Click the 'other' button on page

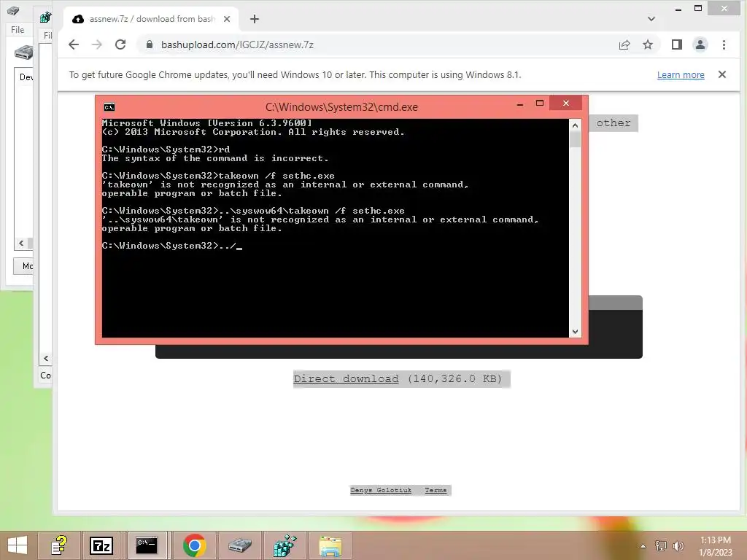[613, 122]
